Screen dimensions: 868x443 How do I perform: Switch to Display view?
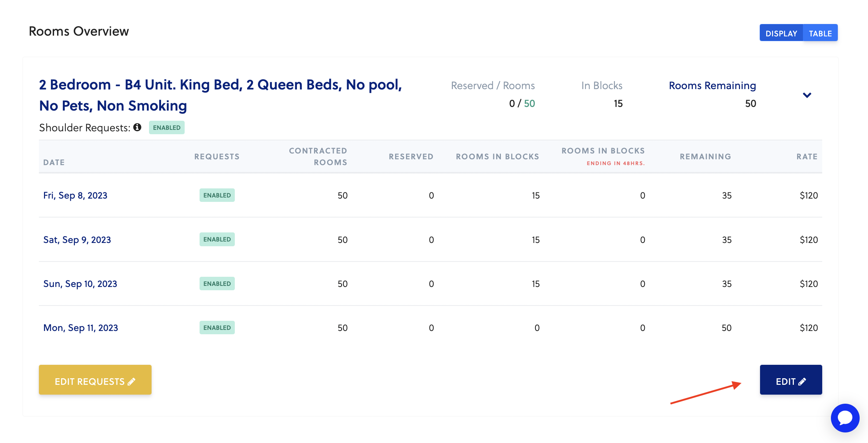point(781,33)
